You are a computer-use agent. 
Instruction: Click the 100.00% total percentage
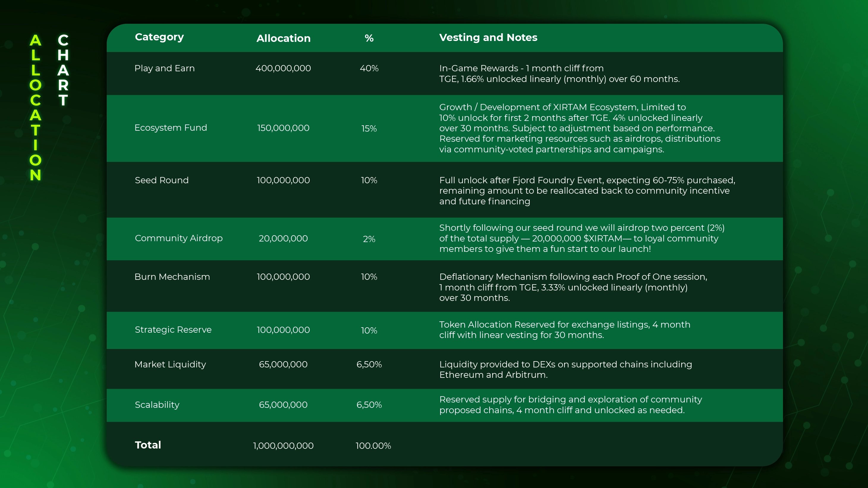coord(373,446)
